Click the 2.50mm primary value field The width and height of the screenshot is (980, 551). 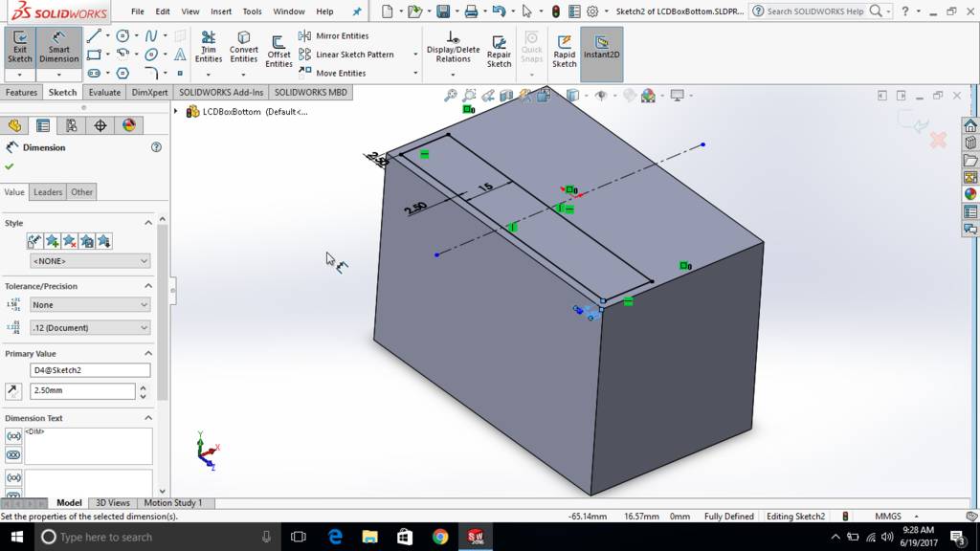tap(82, 390)
